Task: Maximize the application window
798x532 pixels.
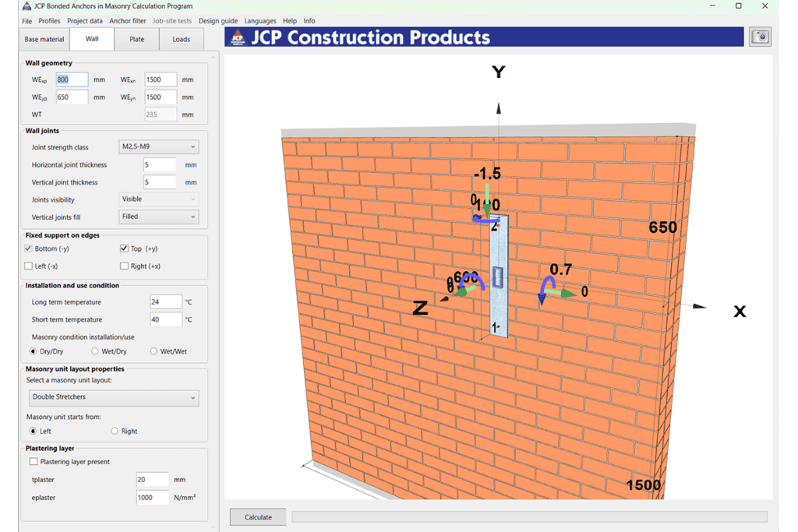Action: pos(739,6)
